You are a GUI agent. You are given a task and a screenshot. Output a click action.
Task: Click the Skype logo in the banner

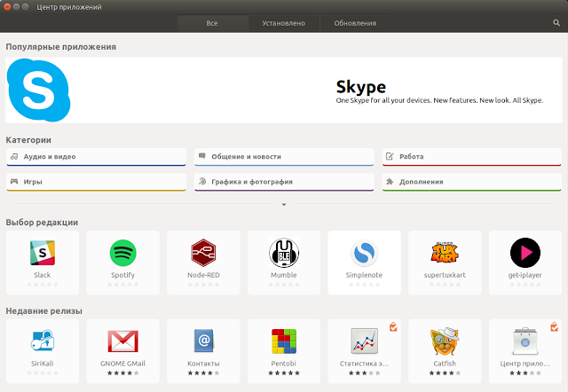pos(38,90)
